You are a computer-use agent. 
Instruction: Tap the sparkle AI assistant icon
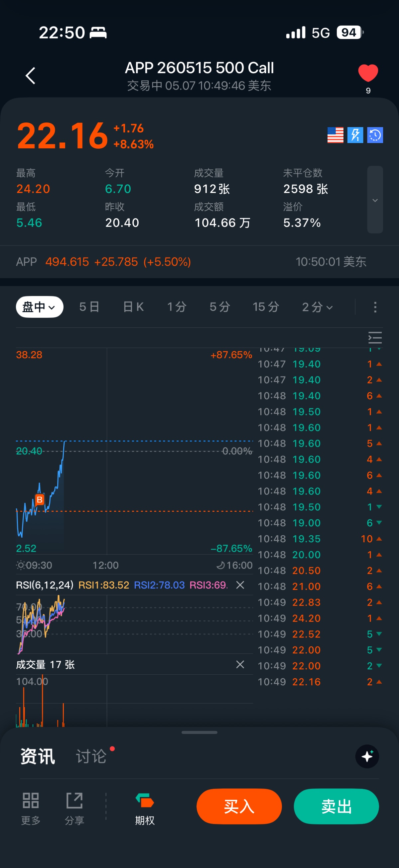tap(367, 757)
